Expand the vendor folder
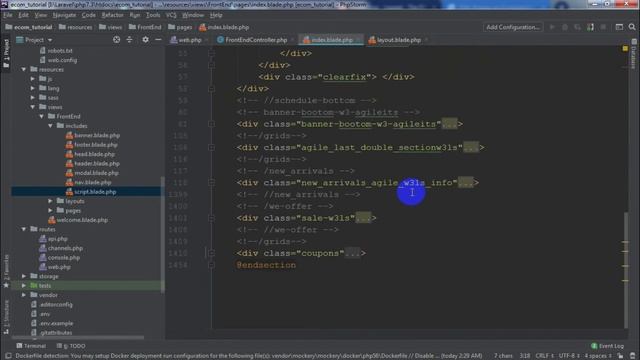This screenshot has height=360, width=640. click(24, 295)
